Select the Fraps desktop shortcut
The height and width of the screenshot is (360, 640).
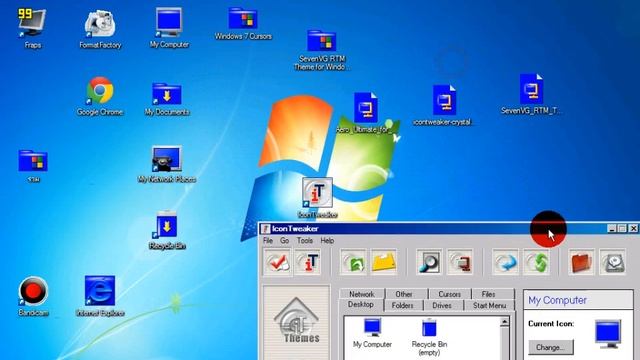tap(32, 28)
